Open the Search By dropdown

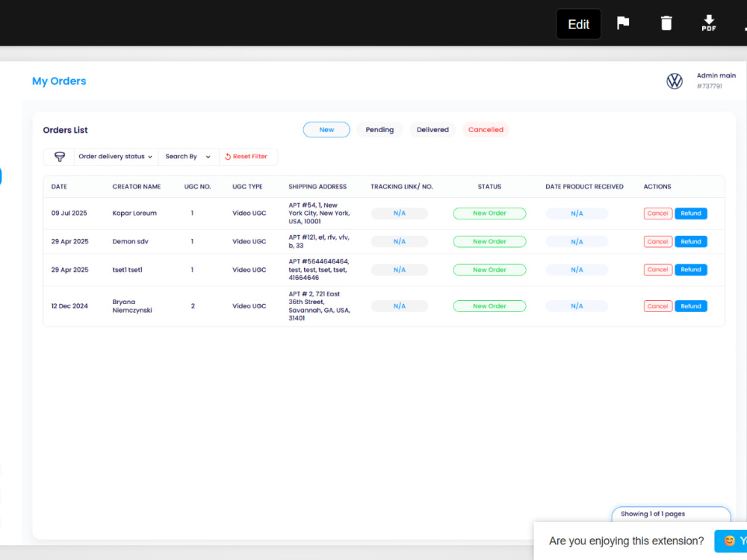tap(187, 157)
